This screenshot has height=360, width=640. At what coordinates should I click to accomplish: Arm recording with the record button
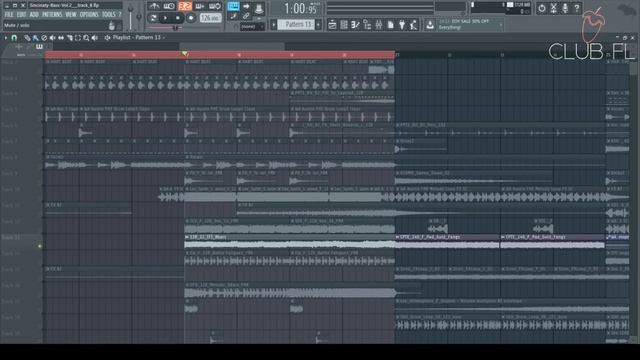click(x=191, y=18)
